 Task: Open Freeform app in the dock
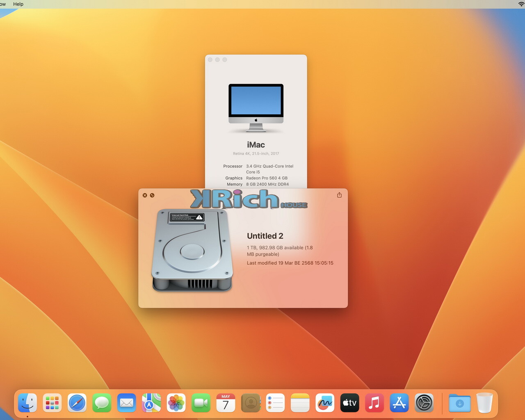click(x=325, y=403)
